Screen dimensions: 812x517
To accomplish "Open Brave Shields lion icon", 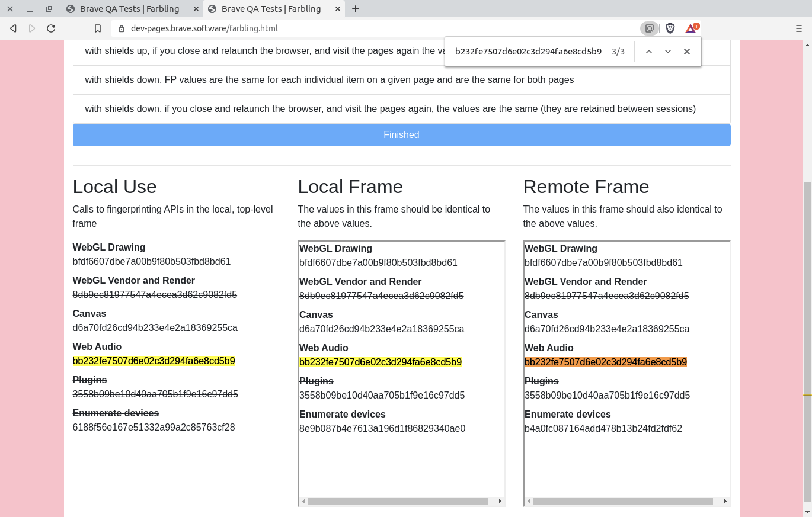I will point(670,28).
